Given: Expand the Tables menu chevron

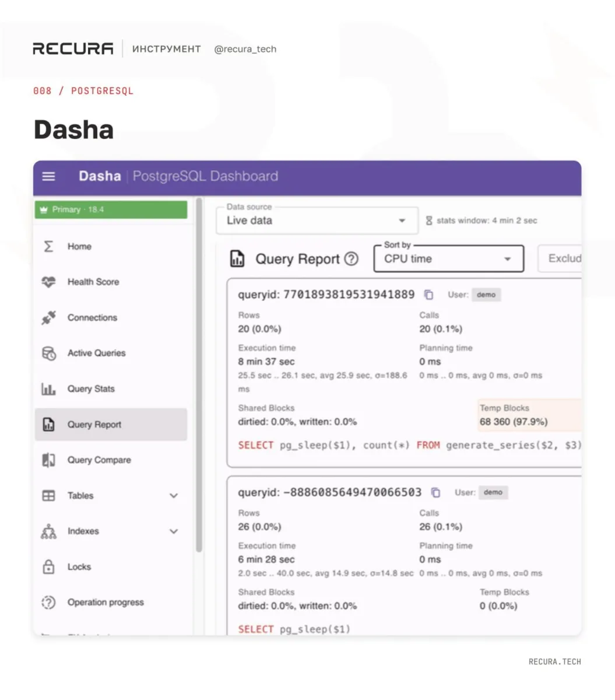Looking at the screenshot, I should pyautogui.click(x=174, y=496).
